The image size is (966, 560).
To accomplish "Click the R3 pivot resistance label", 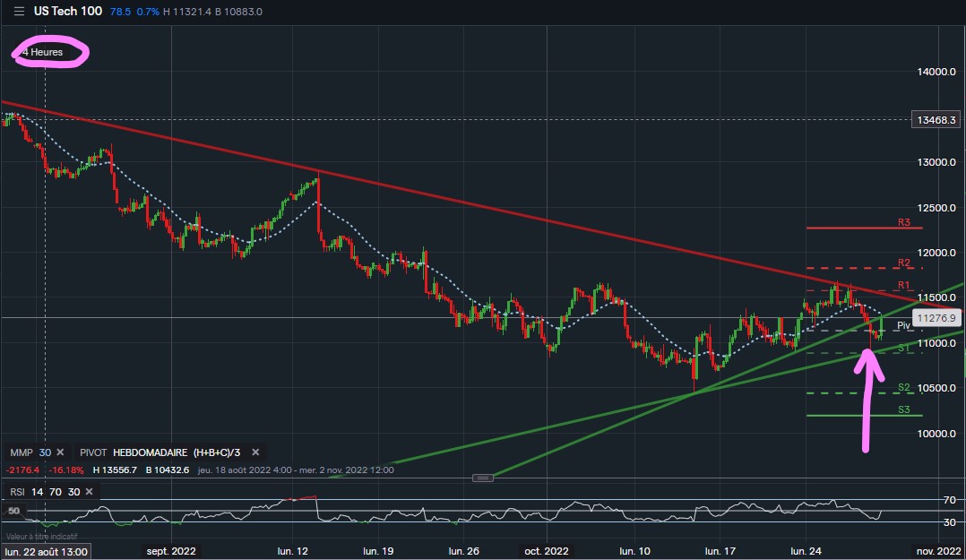I will click(x=904, y=222).
